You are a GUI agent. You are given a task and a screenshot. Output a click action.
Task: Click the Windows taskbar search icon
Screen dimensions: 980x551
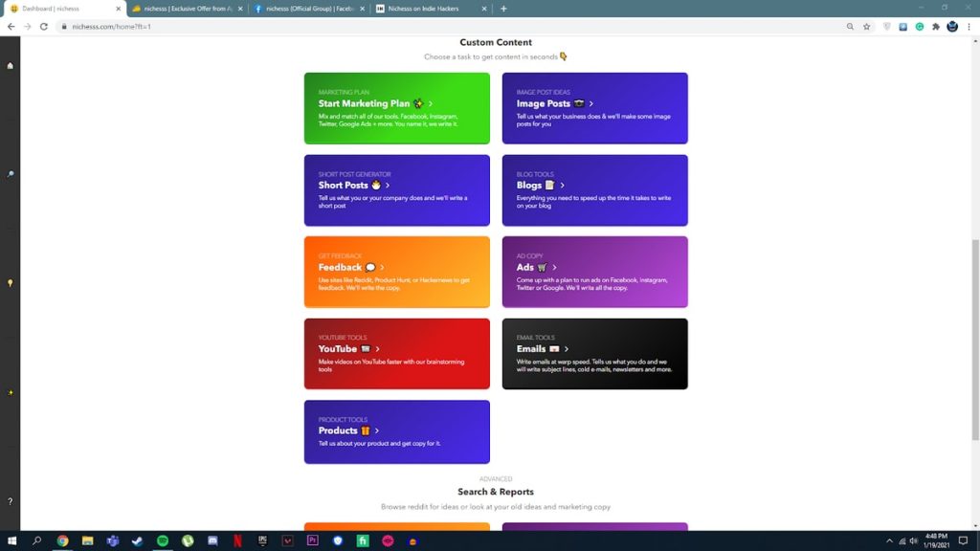click(x=37, y=540)
